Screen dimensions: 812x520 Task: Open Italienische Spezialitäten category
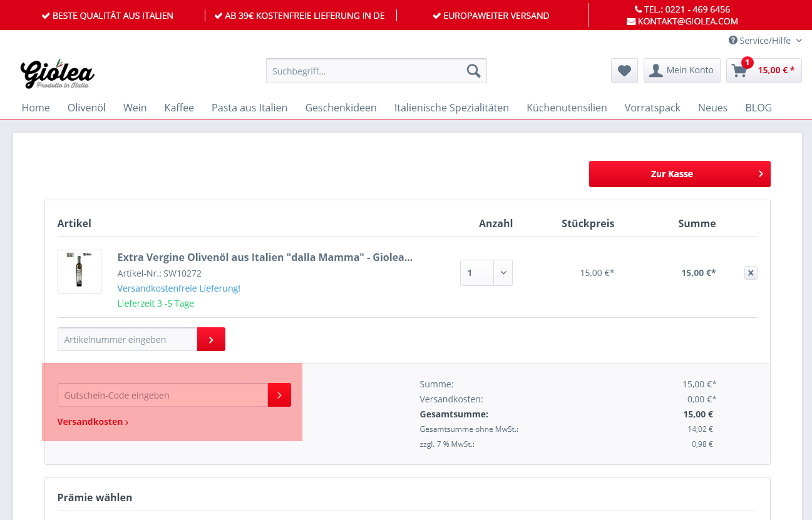pos(451,108)
